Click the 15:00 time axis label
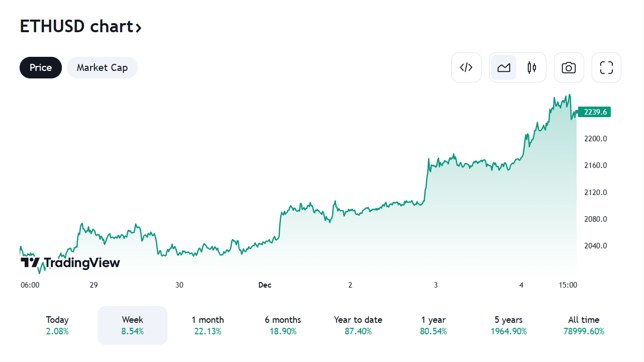This screenshot has width=644, height=362. [568, 285]
